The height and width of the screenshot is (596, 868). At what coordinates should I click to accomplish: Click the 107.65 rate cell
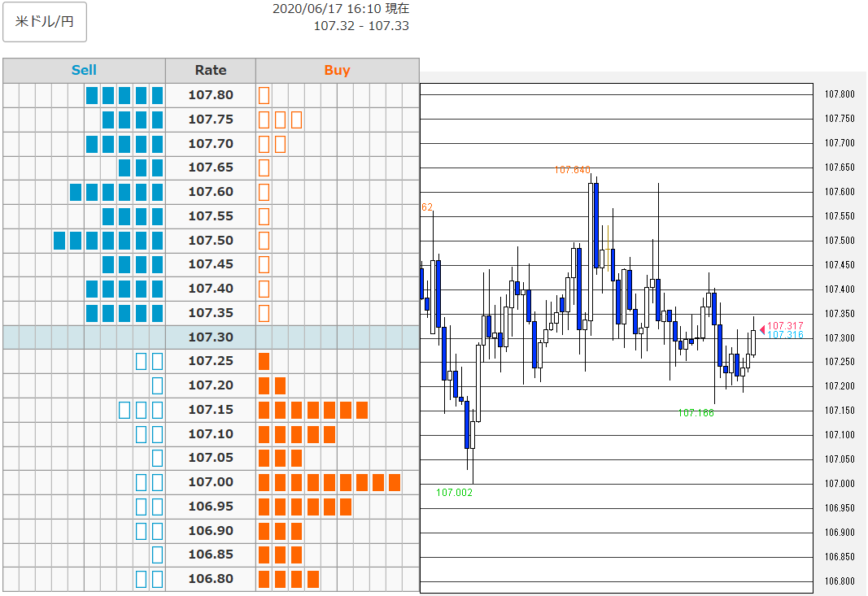coord(211,167)
